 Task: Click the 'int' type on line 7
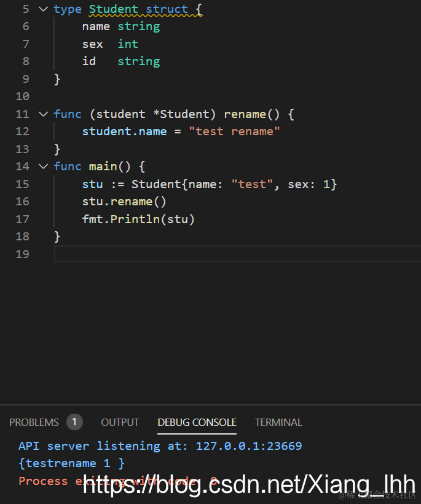point(128,44)
